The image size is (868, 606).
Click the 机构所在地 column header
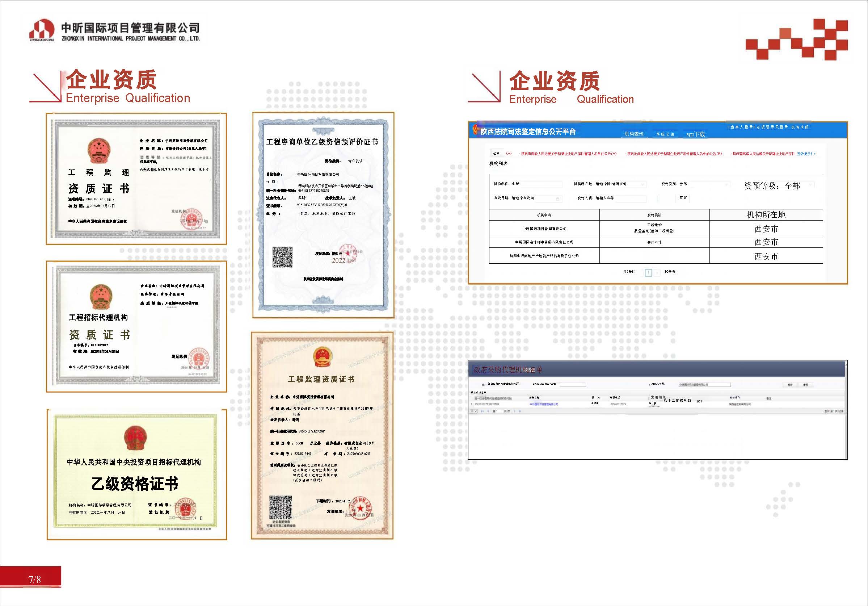[766, 215]
